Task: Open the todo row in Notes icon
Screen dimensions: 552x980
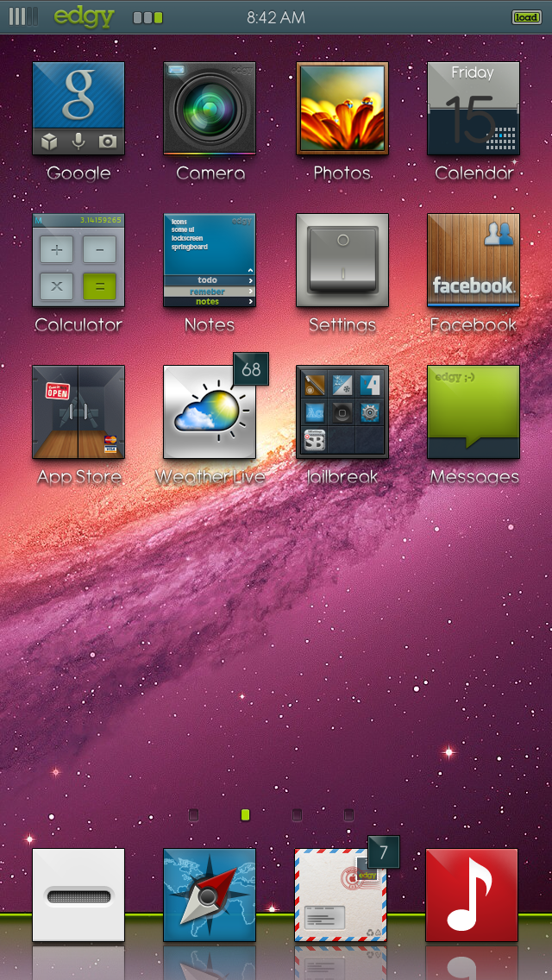Action: click(x=210, y=280)
